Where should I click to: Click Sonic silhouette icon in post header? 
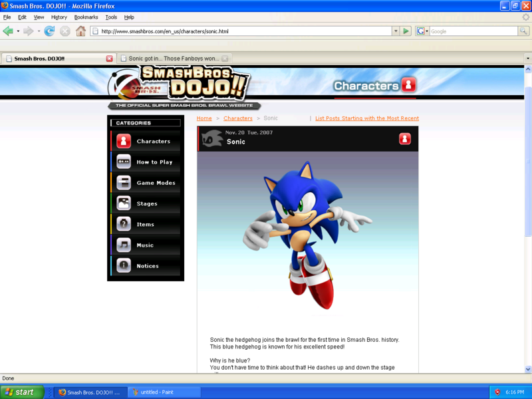point(211,138)
